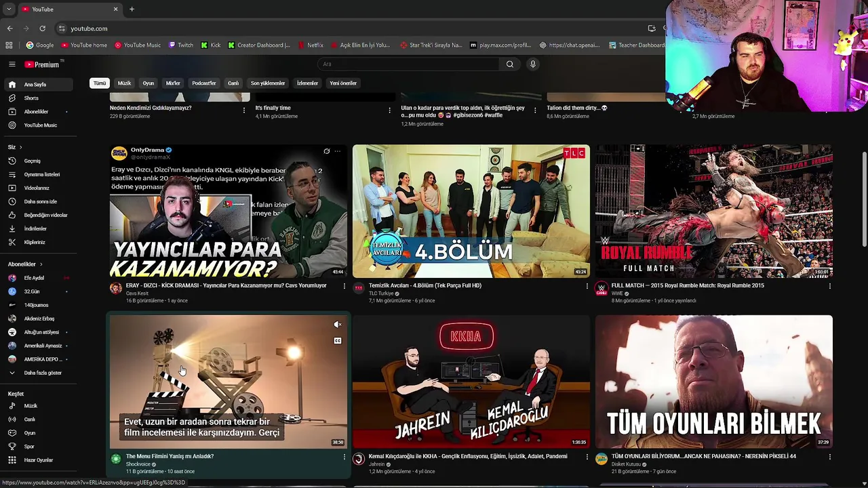This screenshot has width=868, height=488.
Task: Start voice search with microphone icon
Action: pos(533,64)
